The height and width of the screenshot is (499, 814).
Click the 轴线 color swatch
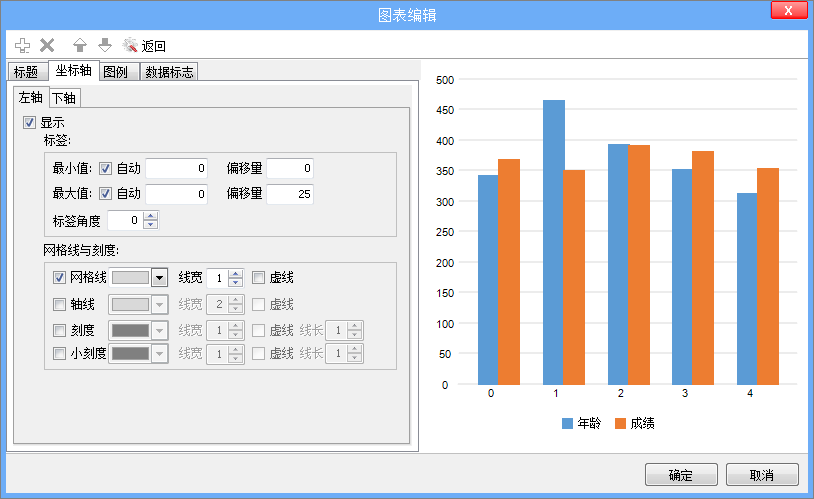point(130,304)
